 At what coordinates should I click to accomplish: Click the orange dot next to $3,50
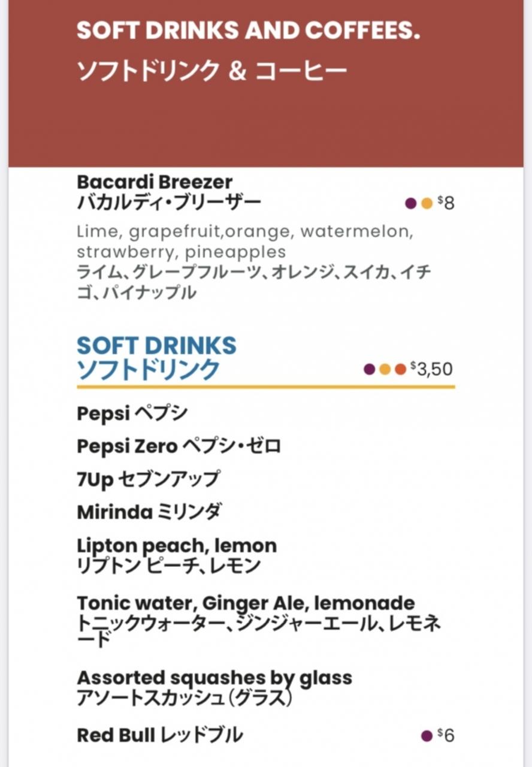pyautogui.click(x=401, y=369)
